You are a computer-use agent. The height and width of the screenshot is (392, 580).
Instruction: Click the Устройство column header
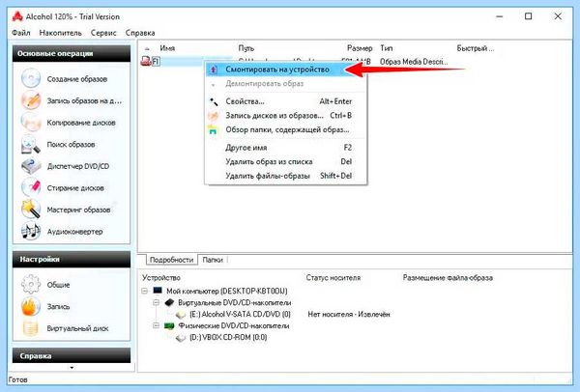160,277
